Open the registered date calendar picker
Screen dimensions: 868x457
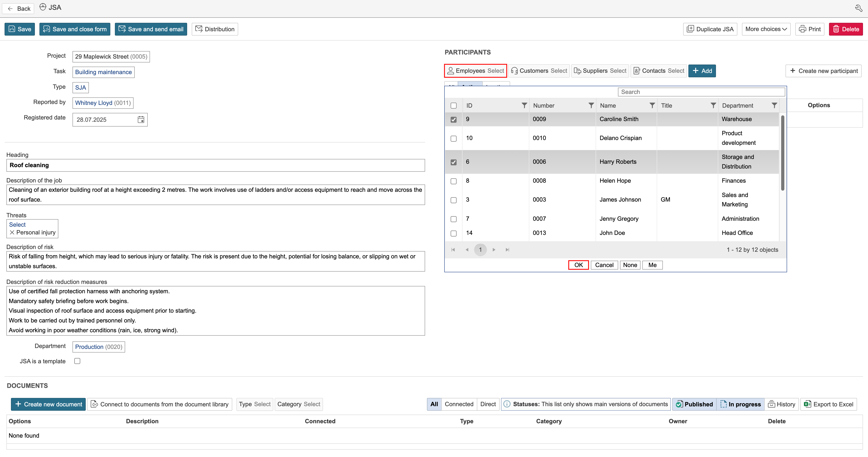141,120
